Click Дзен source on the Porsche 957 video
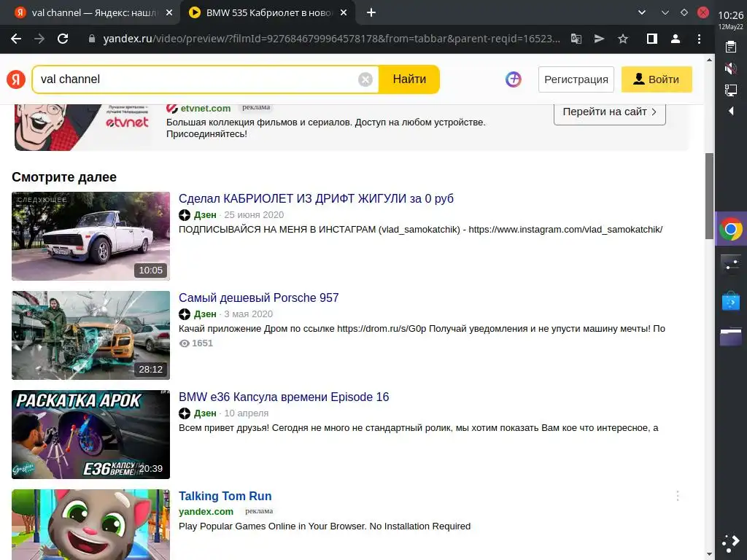Image resolution: width=747 pixels, height=560 pixels. tap(205, 314)
